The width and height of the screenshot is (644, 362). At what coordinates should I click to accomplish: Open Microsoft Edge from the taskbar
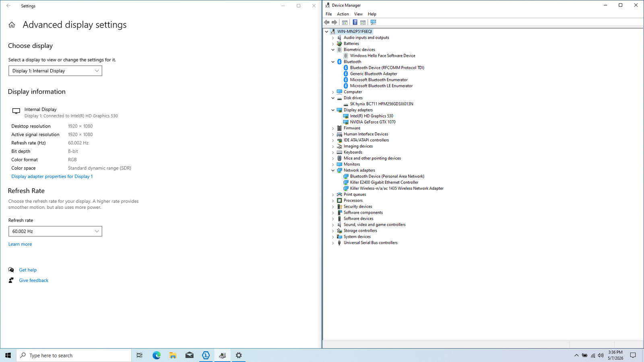click(157, 355)
